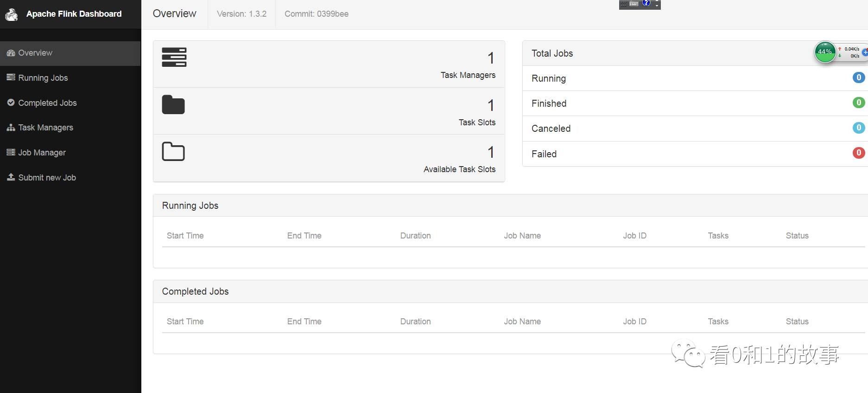The width and height of the screenshot is (868, 393).
Task: Click Start Time header in Running Jobs table
Action: [185, 236]
